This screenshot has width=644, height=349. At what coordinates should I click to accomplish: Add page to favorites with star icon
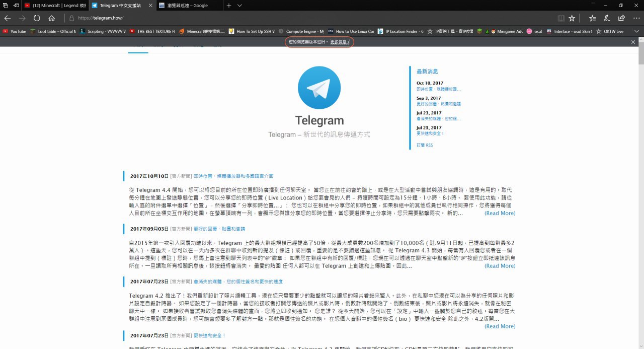pos(572,18)
